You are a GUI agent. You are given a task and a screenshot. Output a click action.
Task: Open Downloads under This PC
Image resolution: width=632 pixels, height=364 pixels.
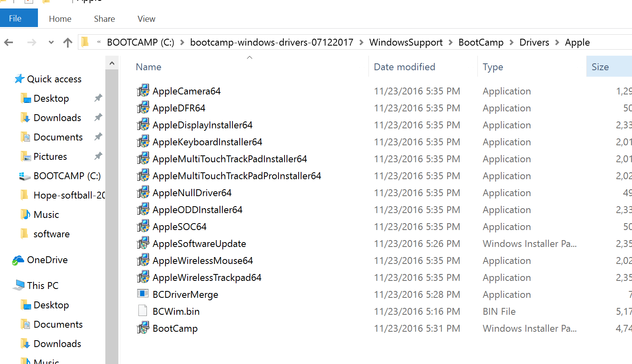coord(57,344)
